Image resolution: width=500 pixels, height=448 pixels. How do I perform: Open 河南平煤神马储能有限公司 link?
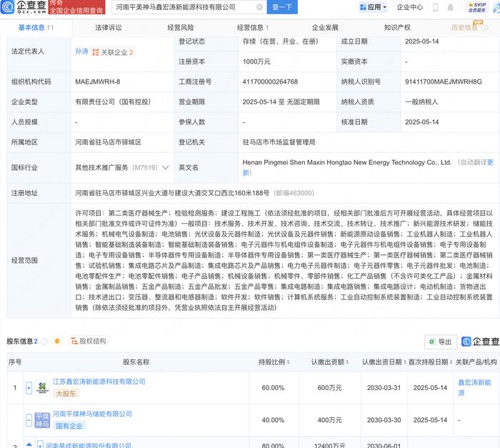(92, 414)
